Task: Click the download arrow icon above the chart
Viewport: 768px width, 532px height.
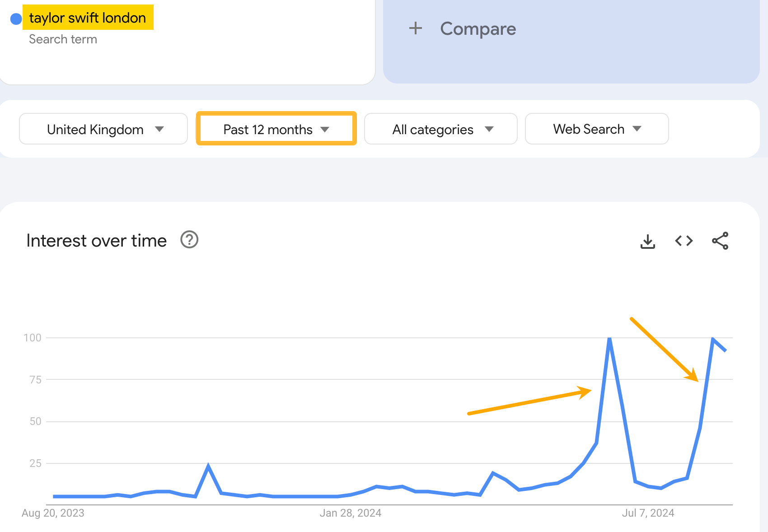Action: (648, 241)
